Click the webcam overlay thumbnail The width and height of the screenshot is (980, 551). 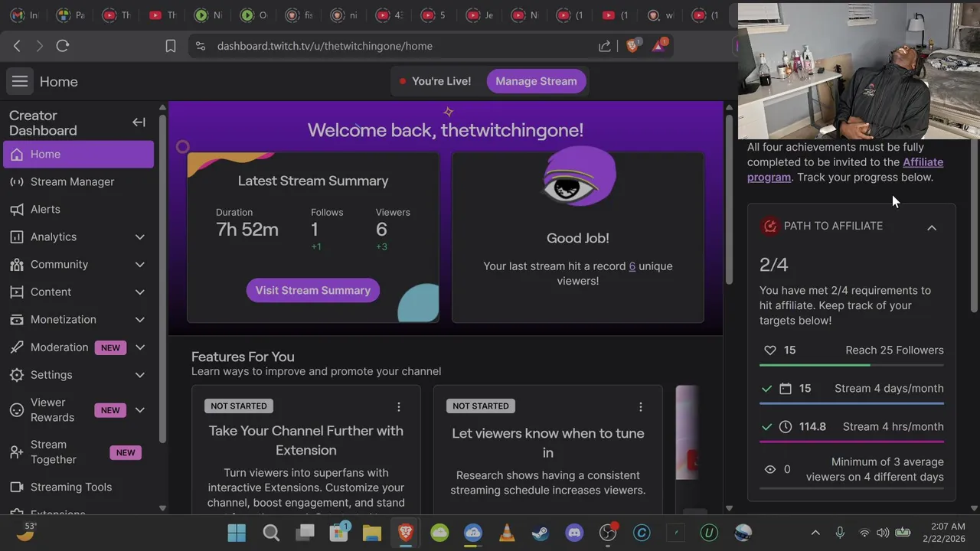pyautogui.click(x=858, y=71)
